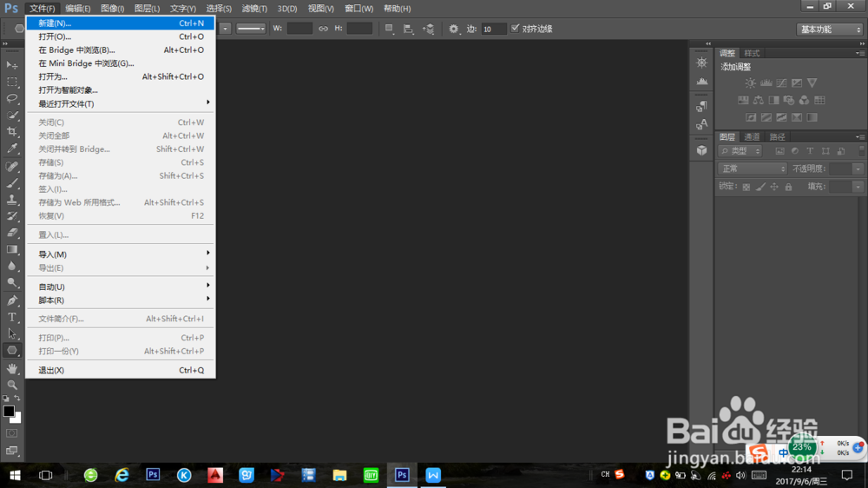Open 不透明度 opacity dropdown arrow

coord(858,169)
